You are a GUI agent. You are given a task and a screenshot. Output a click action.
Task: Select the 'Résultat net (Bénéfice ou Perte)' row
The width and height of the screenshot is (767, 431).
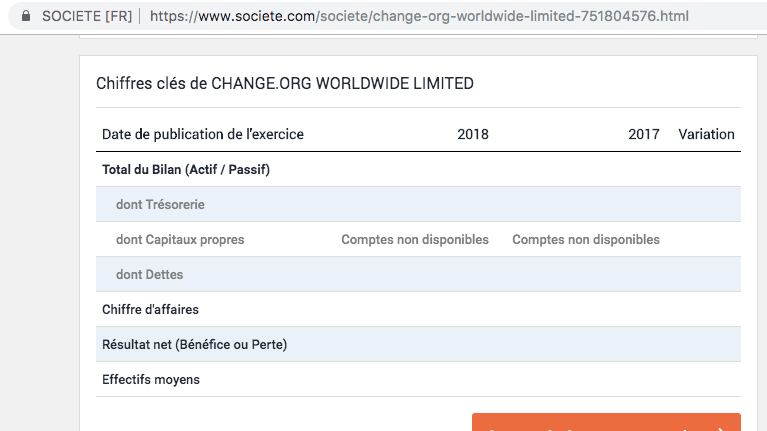pyautogui.click(x=194, y=345)
